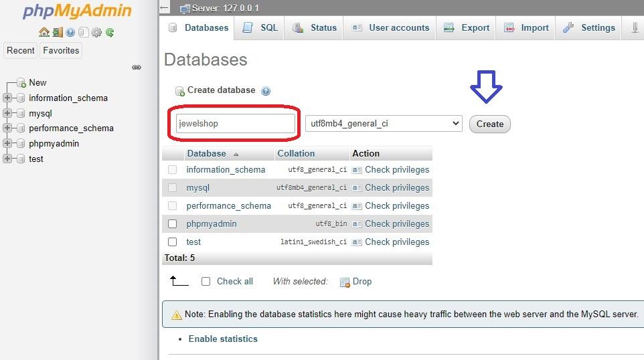
Task: Click the Create button
Action: pyautogui.click(x=490, y=124)
